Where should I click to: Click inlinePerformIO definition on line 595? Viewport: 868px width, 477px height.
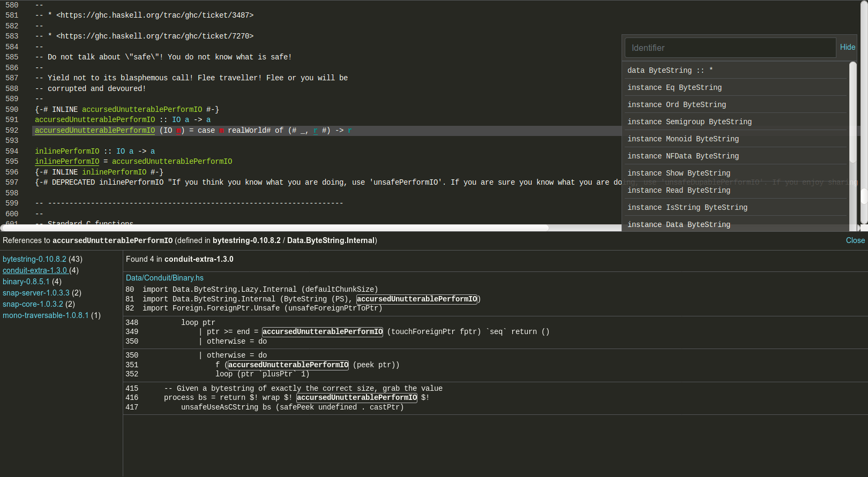pos(67,161)
